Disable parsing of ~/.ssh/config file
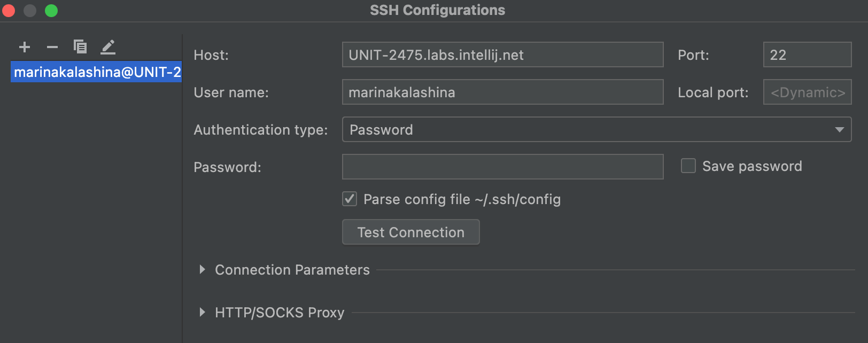Image resolution: width=868 pixels, height=343 pixels. tap(349, 199)
